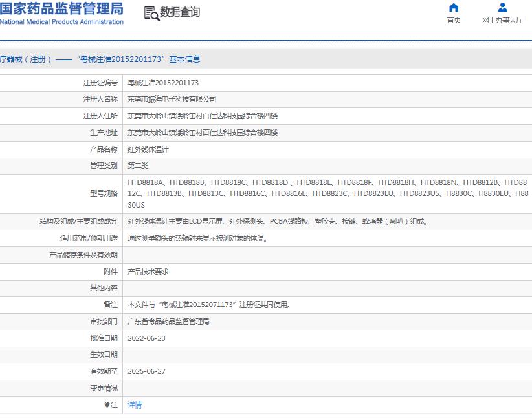Click the 生效日期 label
The width and height of the screenshot is (532, 419).
[x=104, y=354]
